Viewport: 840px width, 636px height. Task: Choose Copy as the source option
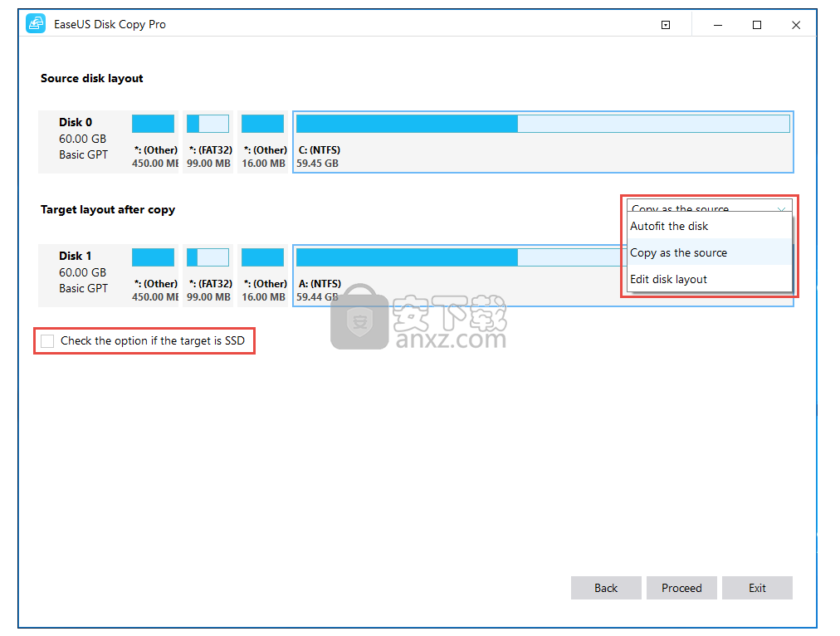point(710,252)
